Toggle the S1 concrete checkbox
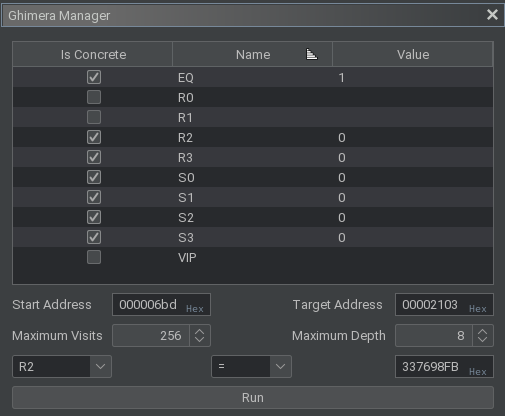This screenshot has height=416, width=505. pyautogui.click(x=94, y=197)
